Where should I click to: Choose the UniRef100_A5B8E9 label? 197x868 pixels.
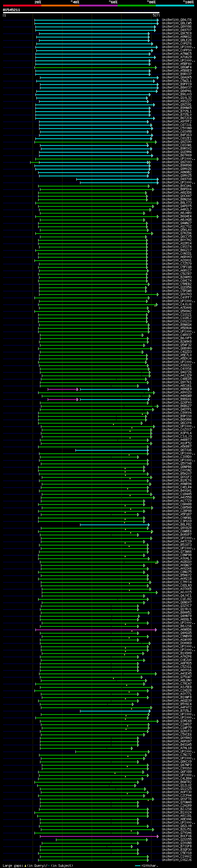click(177, 71)
